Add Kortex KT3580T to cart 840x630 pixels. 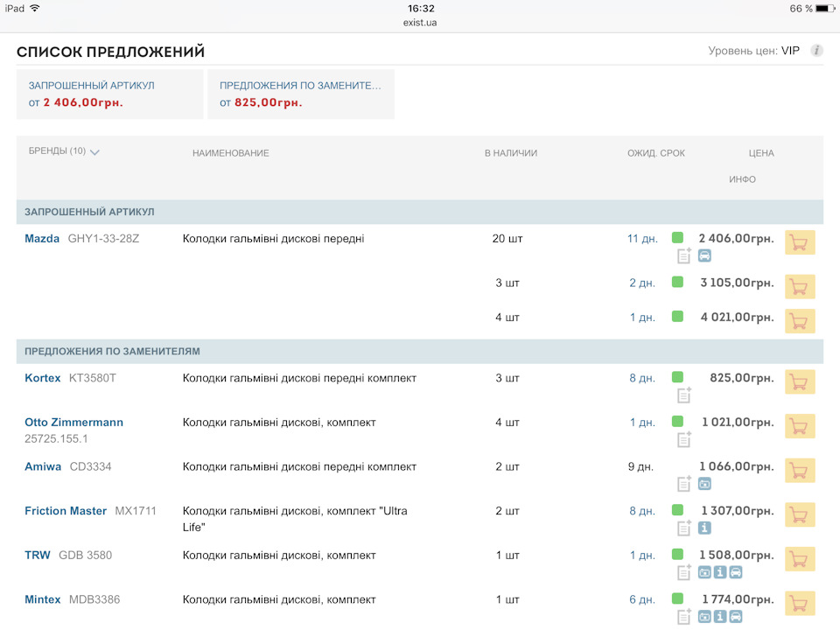(799, 382)
